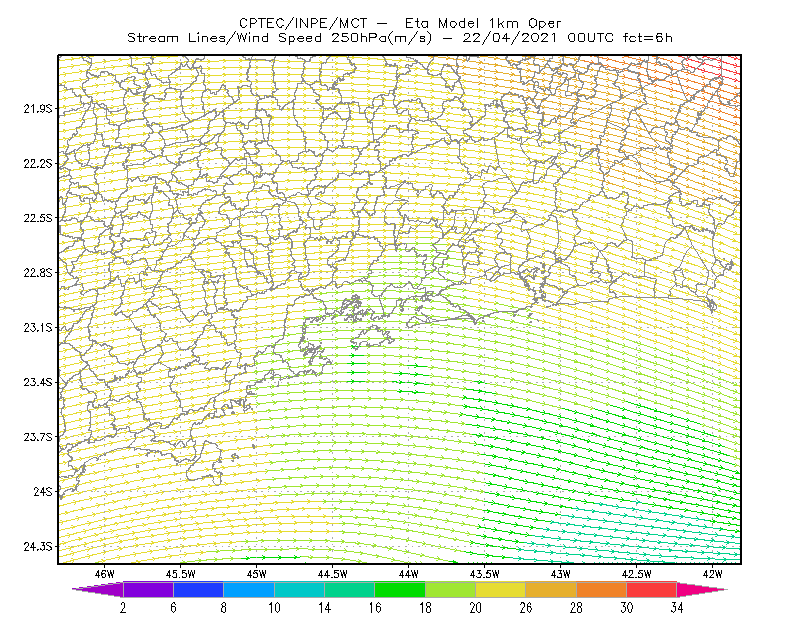The image size is (800, 618).
Task: Click the purple color bar segment after 2
Action: pos(148,589)
